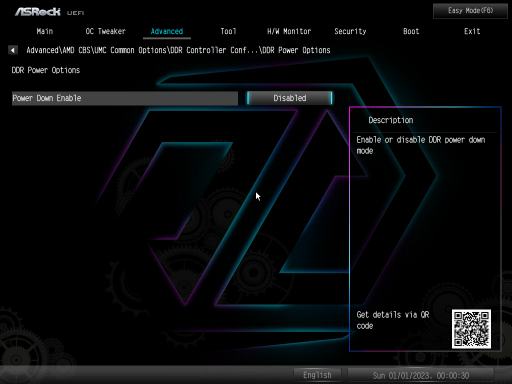Image resolution: width=512 pixels, height=384 pixels.
Task: Click 'Enable or disable DDR power down mode' text
Action: coord(421,145)
